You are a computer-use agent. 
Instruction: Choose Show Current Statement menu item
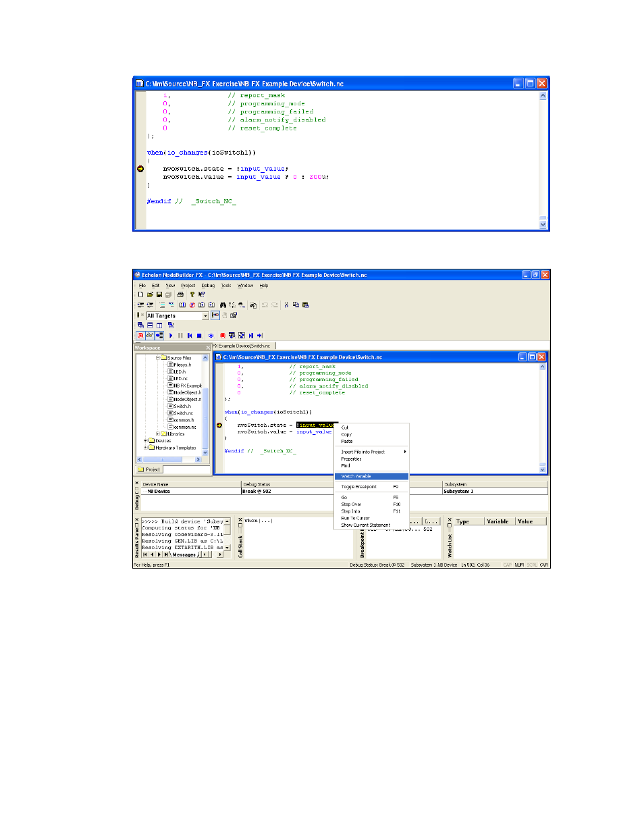click(x=372, y=525)
